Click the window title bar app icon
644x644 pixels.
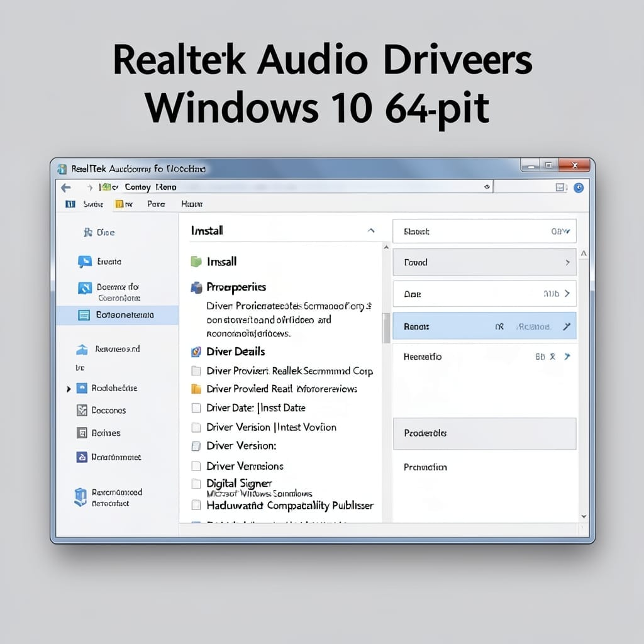(x=62, y=169)
